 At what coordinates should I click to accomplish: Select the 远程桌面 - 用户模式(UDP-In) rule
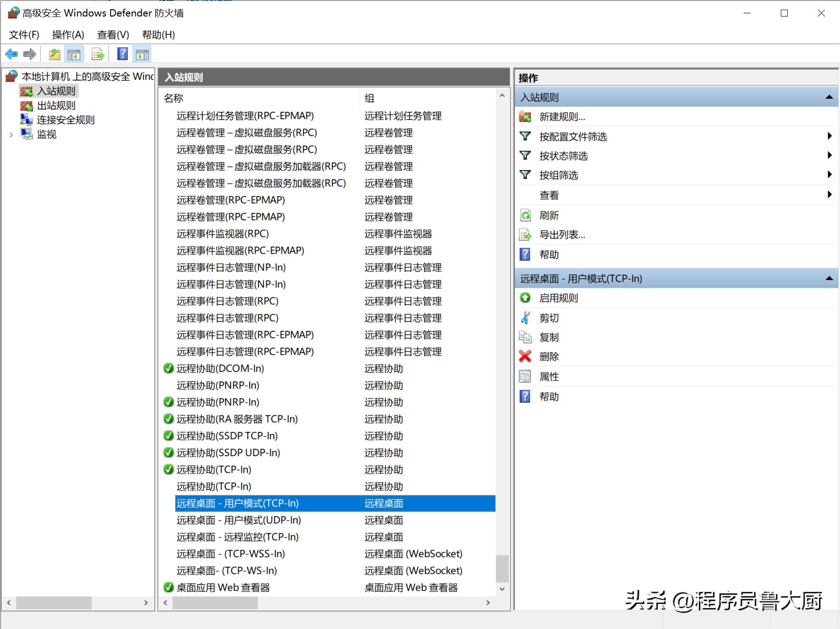[x=238, y=520]
